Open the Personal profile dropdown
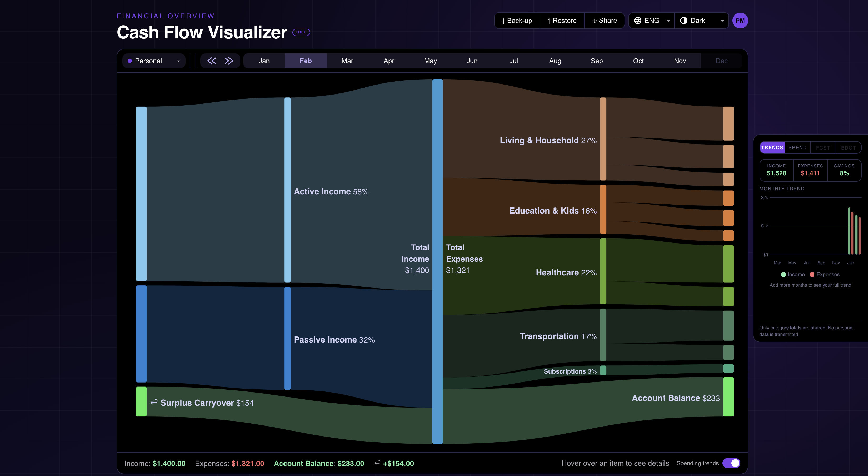 click(x=154, y=61)
